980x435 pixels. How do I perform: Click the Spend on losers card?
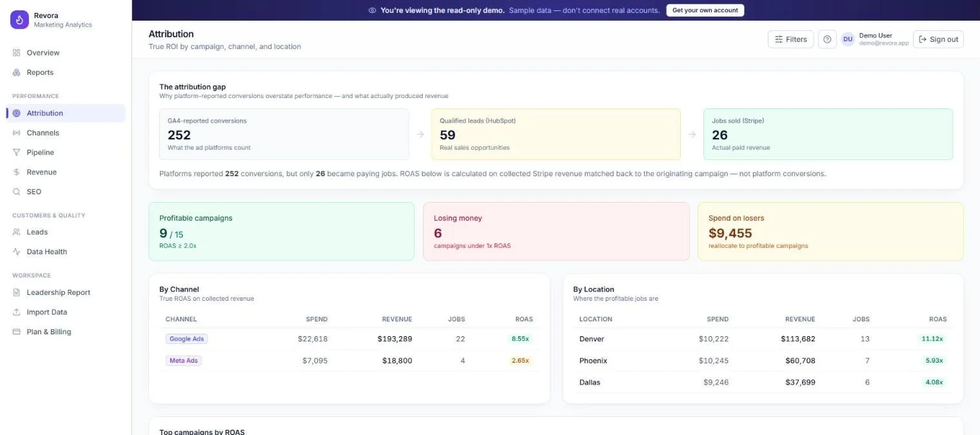[x=830, y=232]
